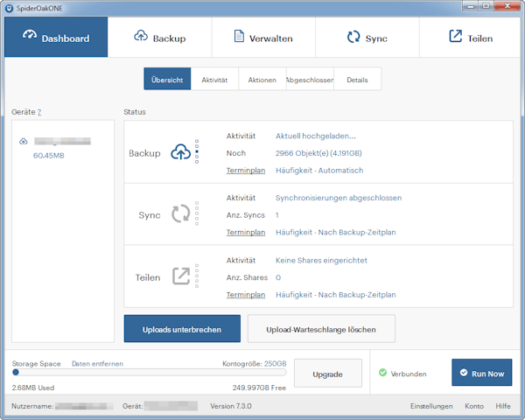Click the Teilen progress dots indicator

[197, 276]
